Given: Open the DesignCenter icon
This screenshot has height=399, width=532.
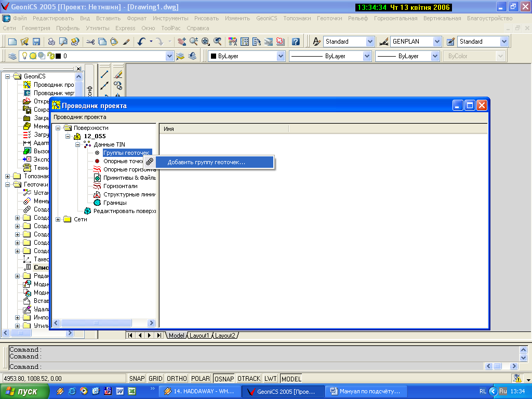Looking at the screenshot, I should click(245, 42).
